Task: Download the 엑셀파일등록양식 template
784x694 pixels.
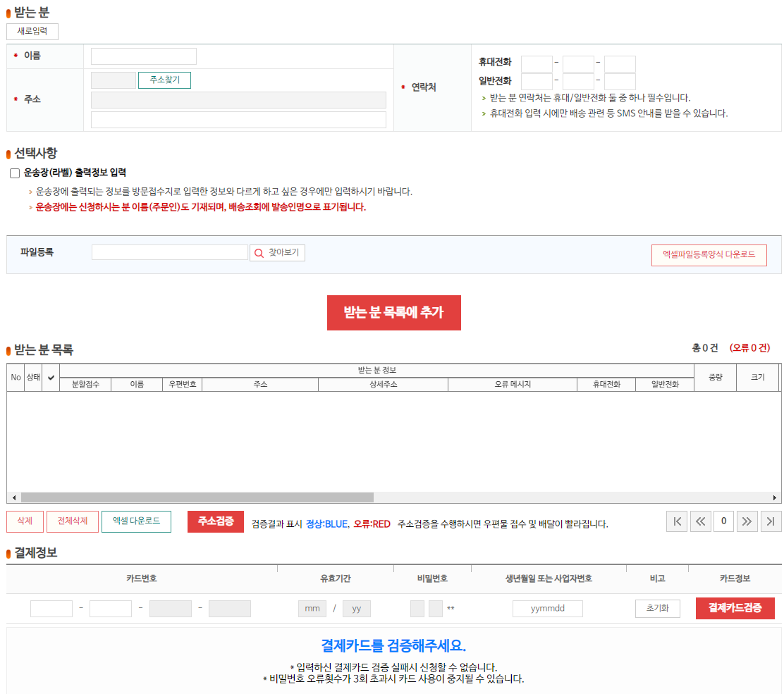Action: pos(709,255)
